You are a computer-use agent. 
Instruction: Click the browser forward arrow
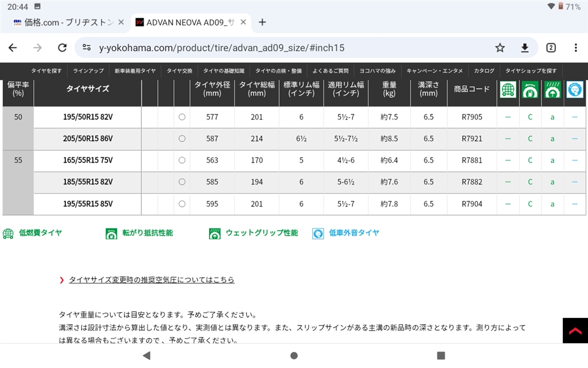(x=37, y=48)
